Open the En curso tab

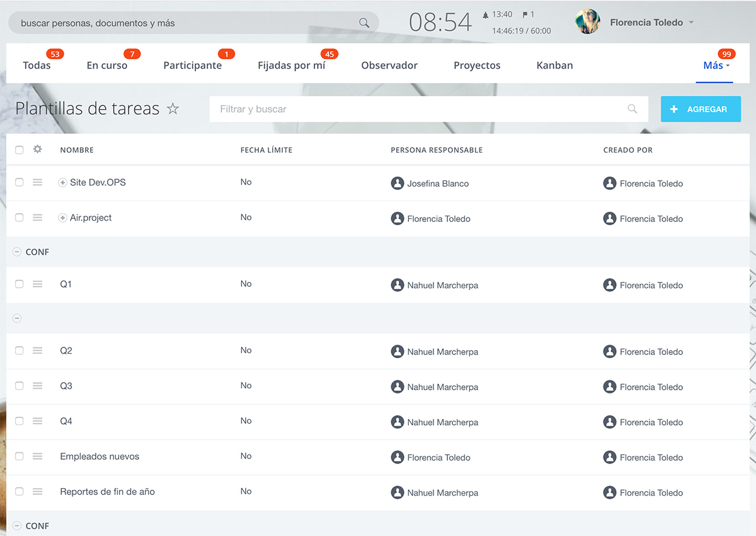pos(107,66)
